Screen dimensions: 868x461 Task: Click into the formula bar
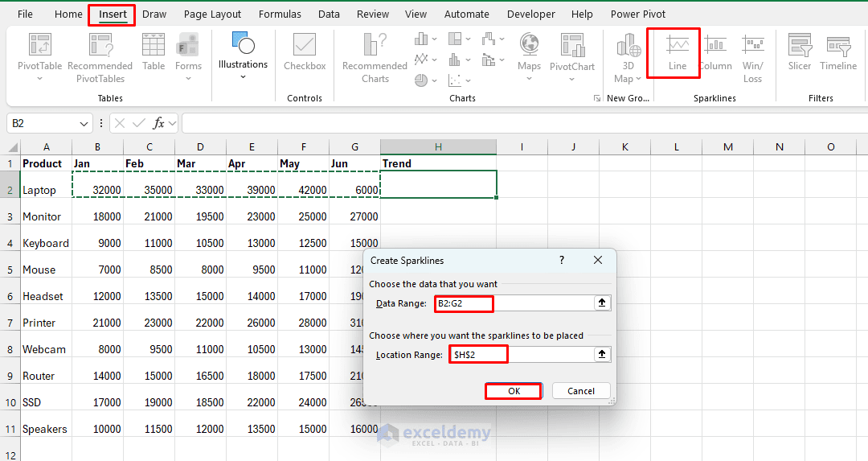point(524,123)
